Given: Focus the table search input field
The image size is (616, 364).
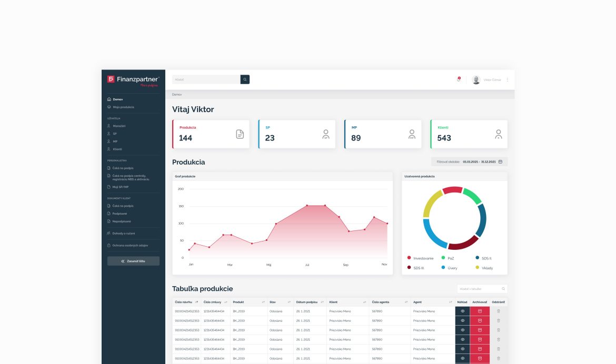Looking at the screenshot, I should 479,289.
